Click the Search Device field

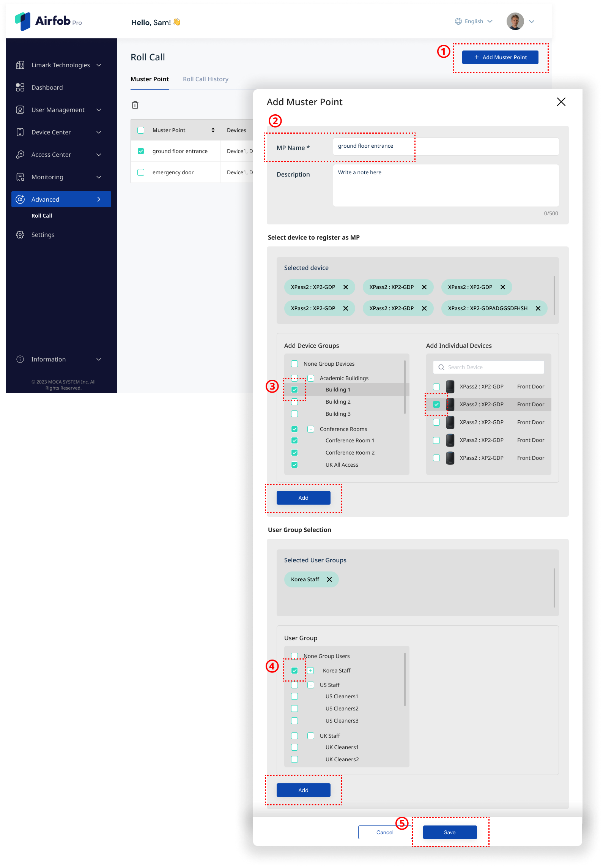point(488,367)
